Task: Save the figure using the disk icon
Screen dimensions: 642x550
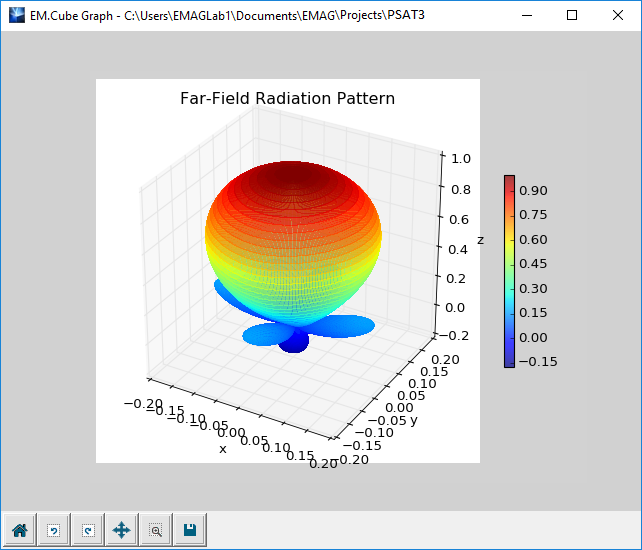Action: (190, 530)
